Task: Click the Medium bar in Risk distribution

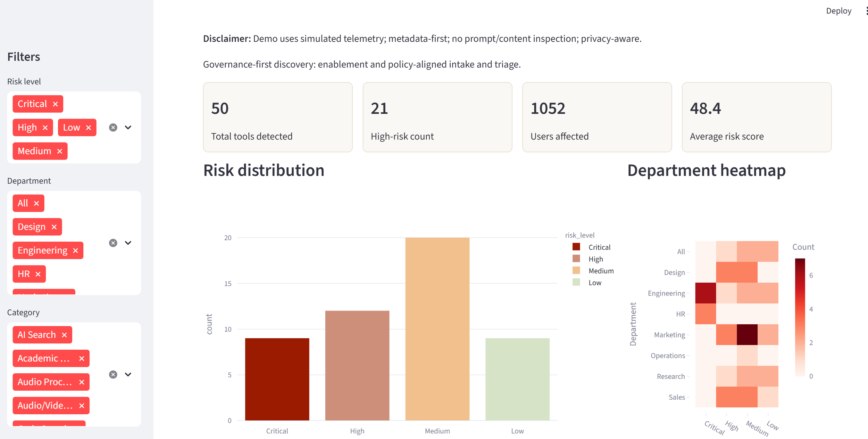Action: click(x=437, y=329)
